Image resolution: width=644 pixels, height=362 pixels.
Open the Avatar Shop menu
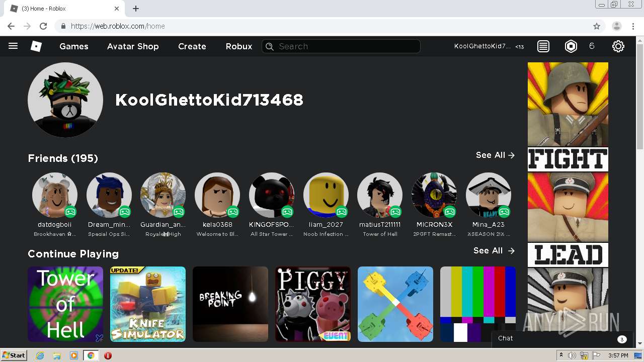(133, 46)
